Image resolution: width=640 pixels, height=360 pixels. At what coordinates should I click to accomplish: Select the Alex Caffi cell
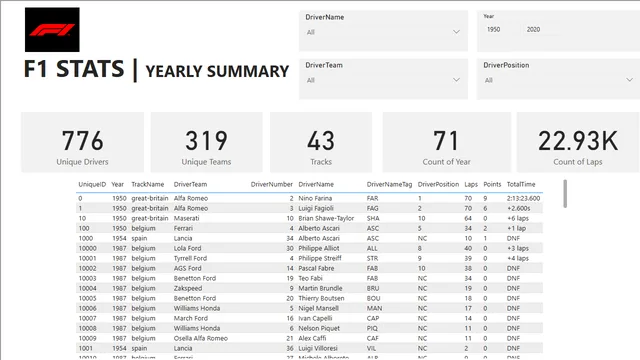(x=312, y=338)
